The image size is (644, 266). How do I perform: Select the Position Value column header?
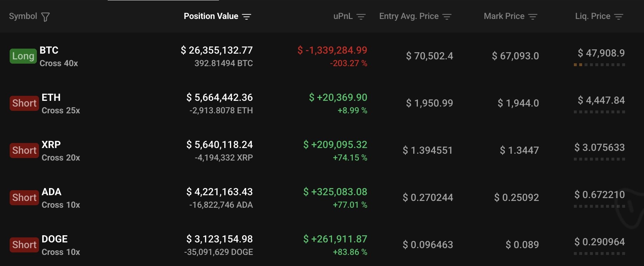(211, 16)
